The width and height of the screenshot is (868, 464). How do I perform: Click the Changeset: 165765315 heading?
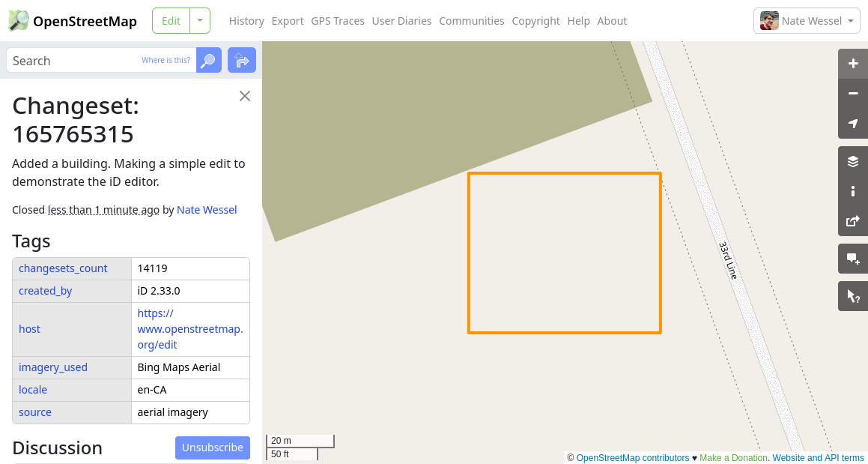point(76,120)
